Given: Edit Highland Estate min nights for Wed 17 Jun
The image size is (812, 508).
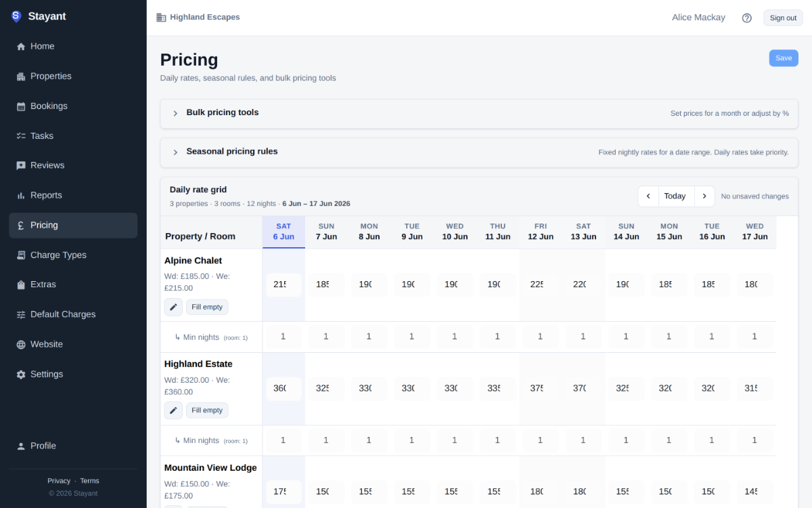Looking at the screenshot, I should [x=754, y=441].
